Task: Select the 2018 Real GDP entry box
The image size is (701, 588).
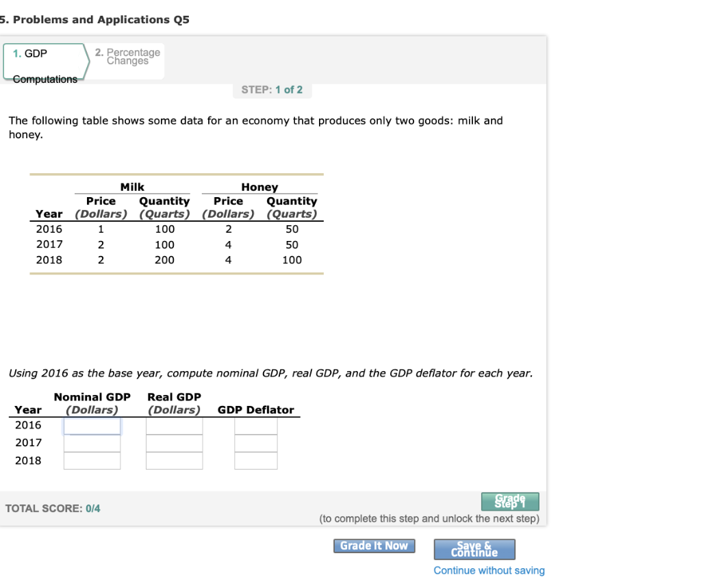Action: pyautogui.click(x=174, y=460)
